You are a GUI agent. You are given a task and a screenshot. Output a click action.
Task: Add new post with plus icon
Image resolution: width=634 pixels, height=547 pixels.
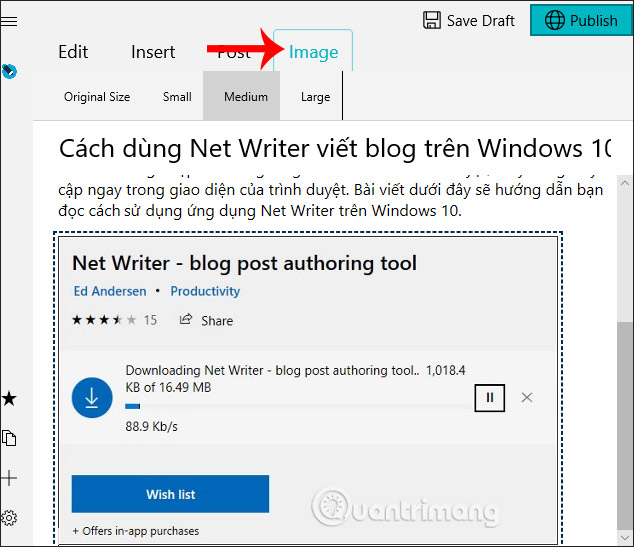click(9, 478)
